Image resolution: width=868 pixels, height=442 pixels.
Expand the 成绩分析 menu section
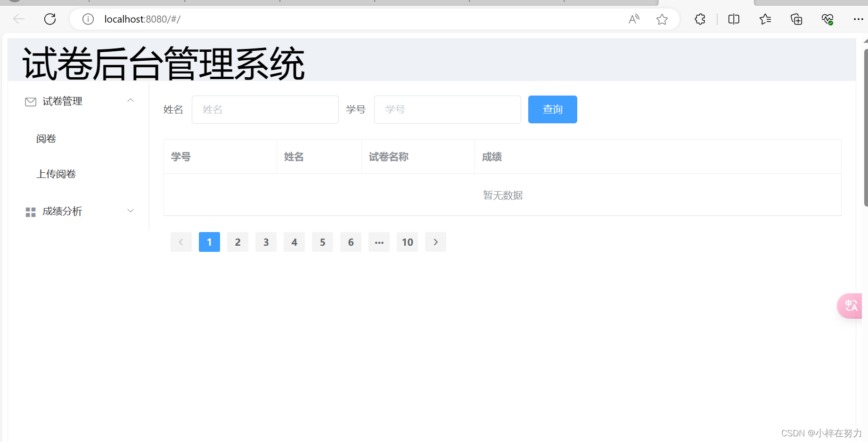pyautogui.click(x=131, y=210)
